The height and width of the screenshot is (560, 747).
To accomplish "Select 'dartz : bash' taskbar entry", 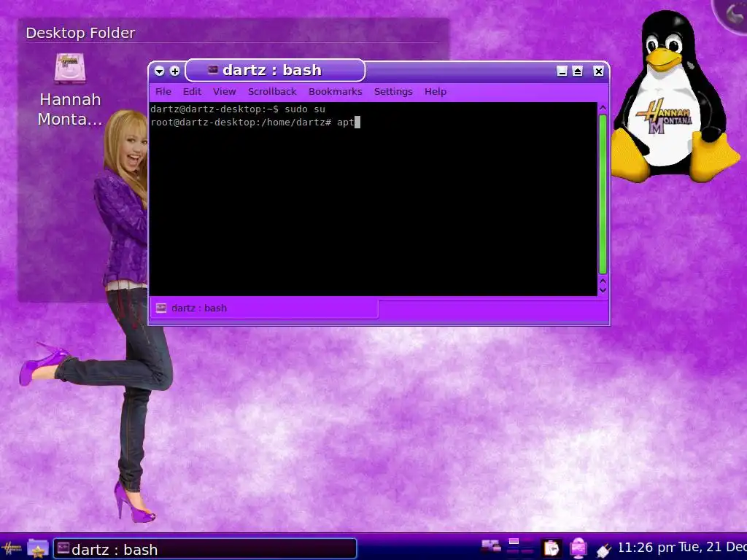I will 205,549.
